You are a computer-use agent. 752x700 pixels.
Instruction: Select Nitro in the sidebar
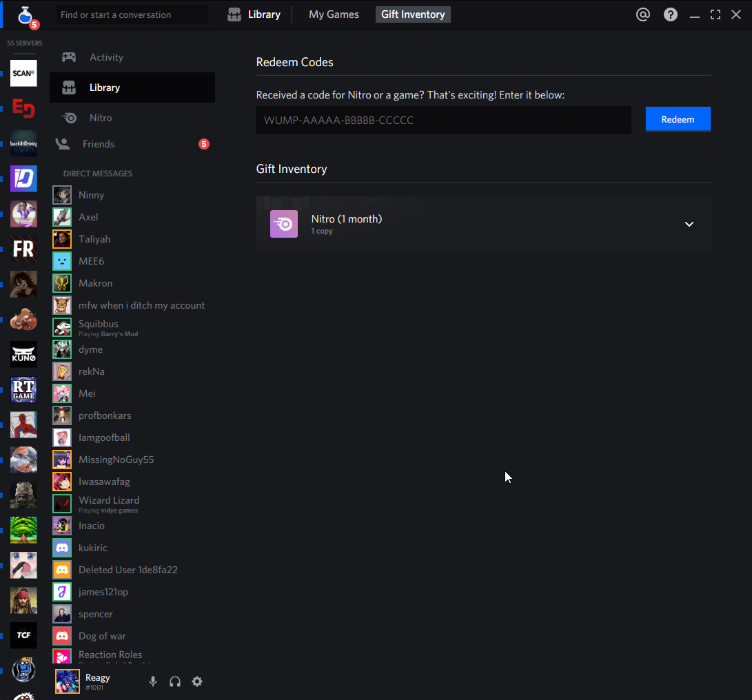tap(132, 117)
